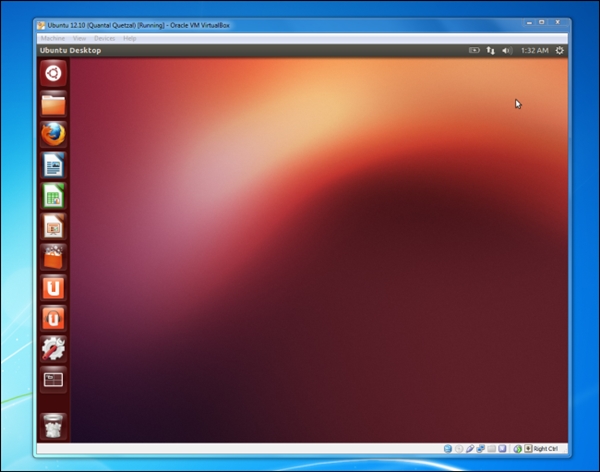Open the system power gear menu
The height and width of the screenshot is (472, 600).
tap(559, 50)
